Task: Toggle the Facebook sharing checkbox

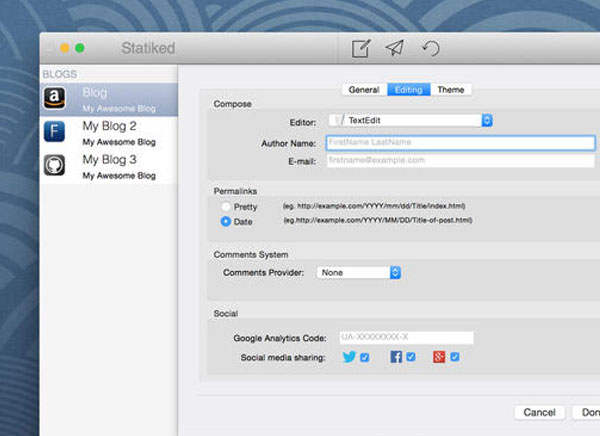Action: coord(411,357)
